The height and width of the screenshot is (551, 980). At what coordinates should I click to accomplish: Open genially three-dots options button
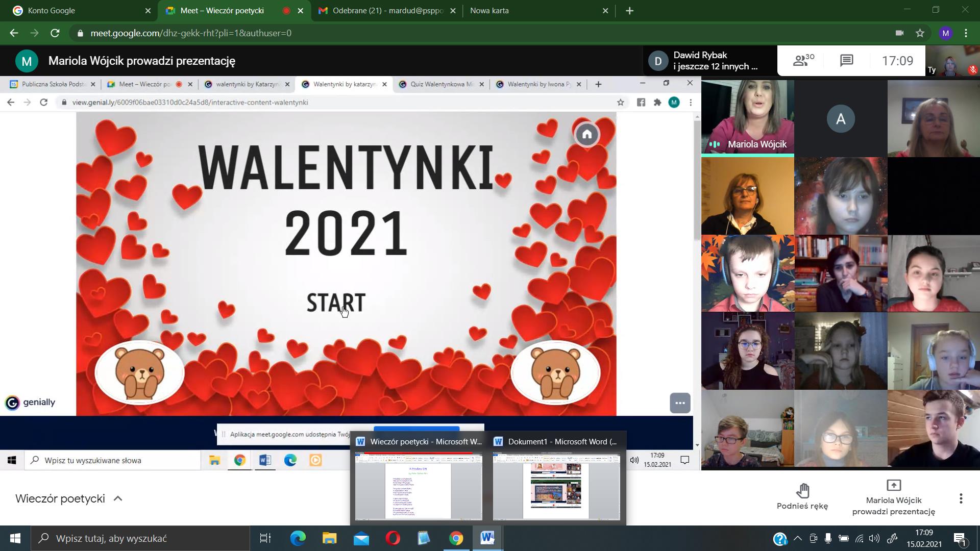coord(680,403)
